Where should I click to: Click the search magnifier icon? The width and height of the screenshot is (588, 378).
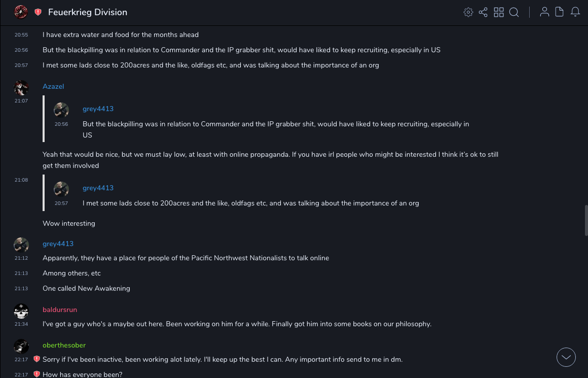pyautogui.click(x=514, y=12)
